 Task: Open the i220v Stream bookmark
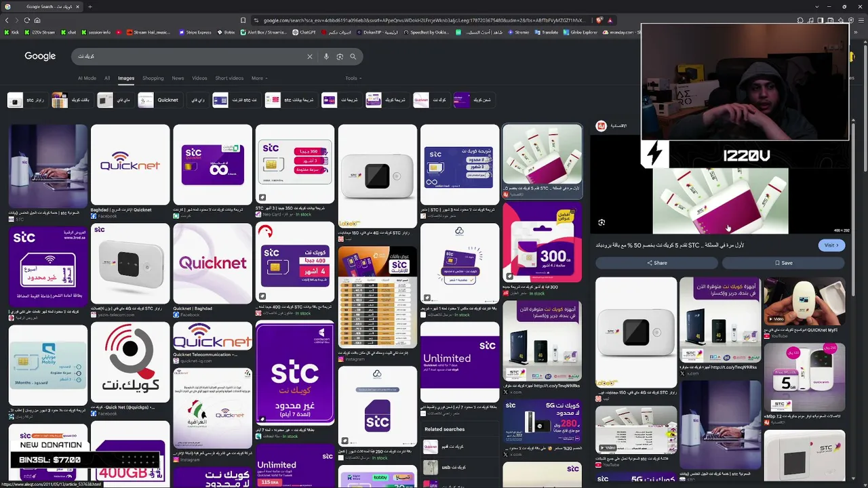[40, 32]
